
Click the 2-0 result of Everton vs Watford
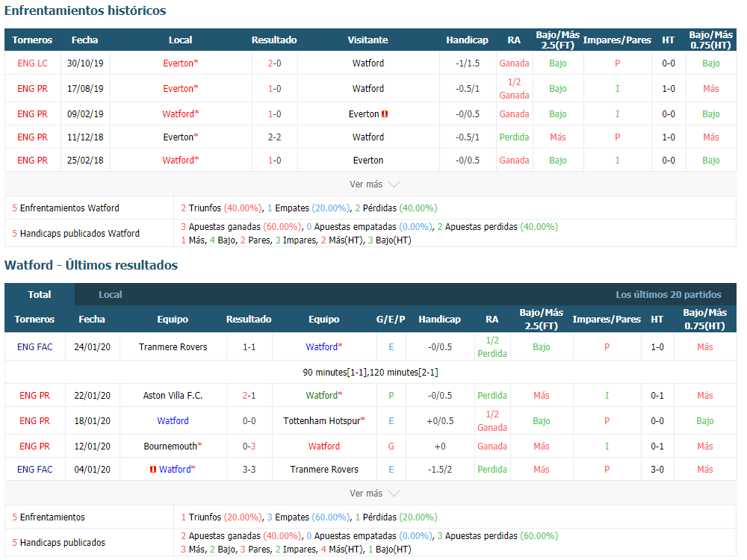click(274, 63)
